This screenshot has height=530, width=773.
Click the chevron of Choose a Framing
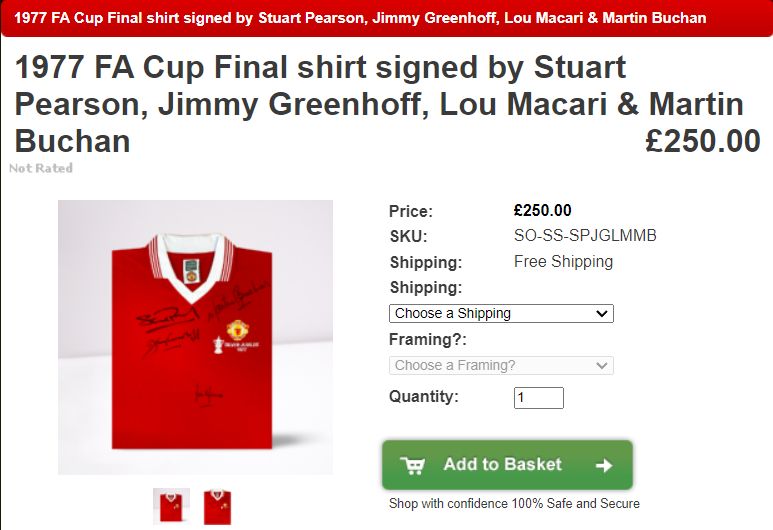pos(601,365)
